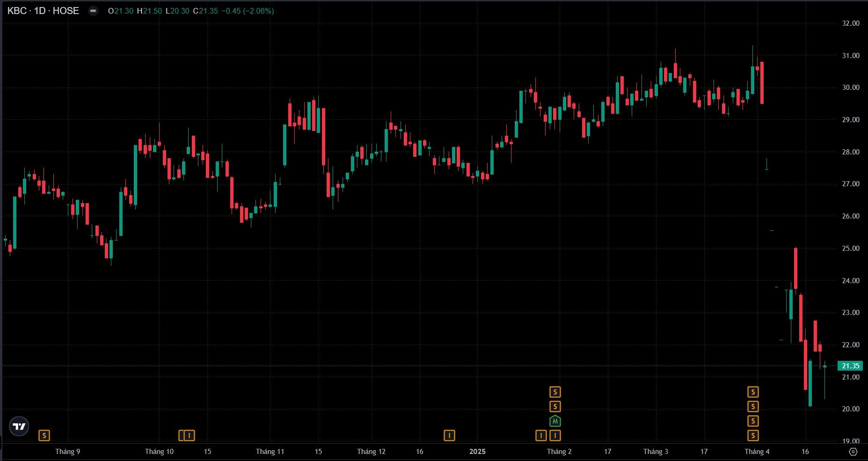
Task: Open the I marker near Tháng 10
Action: 189,436
